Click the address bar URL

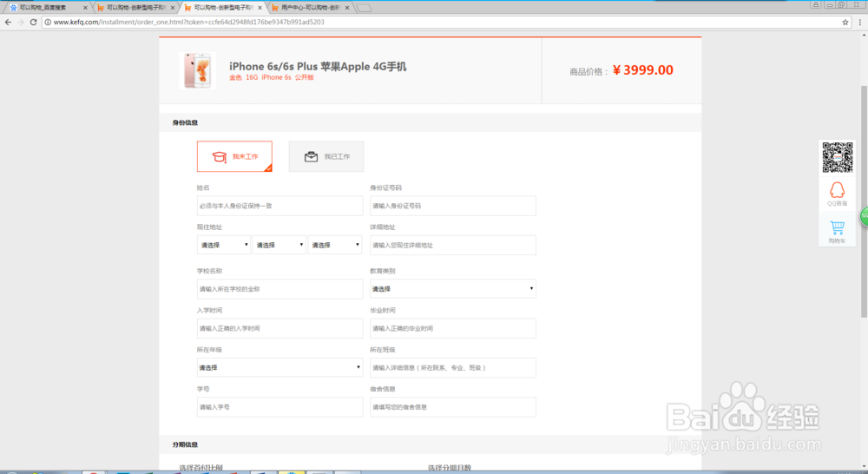point(188,23)
